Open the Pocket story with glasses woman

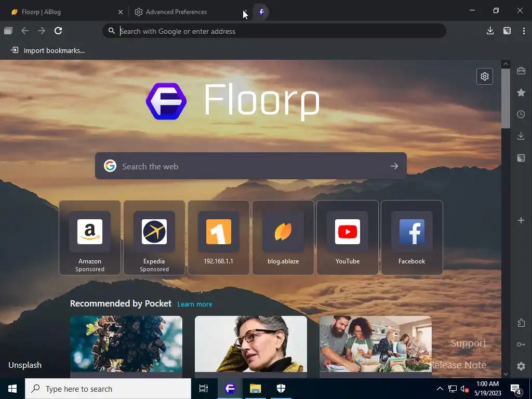coord(251,346)
